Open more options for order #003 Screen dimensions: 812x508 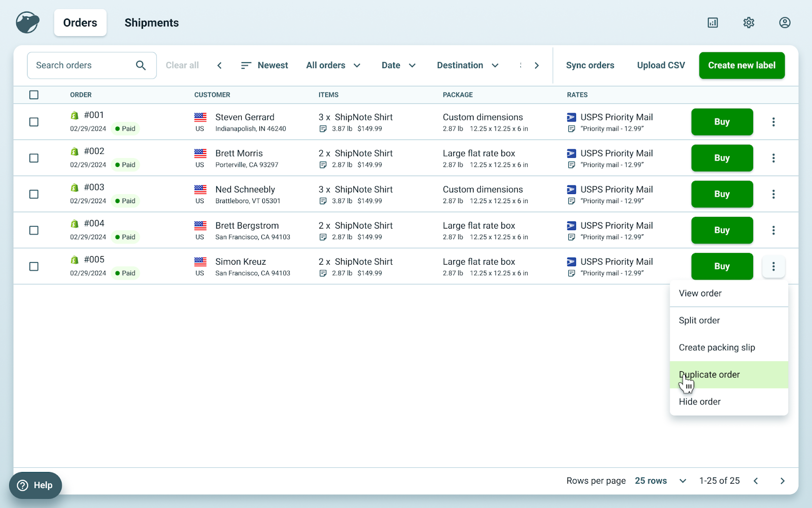pyautogui.click(x=773, y=194)
